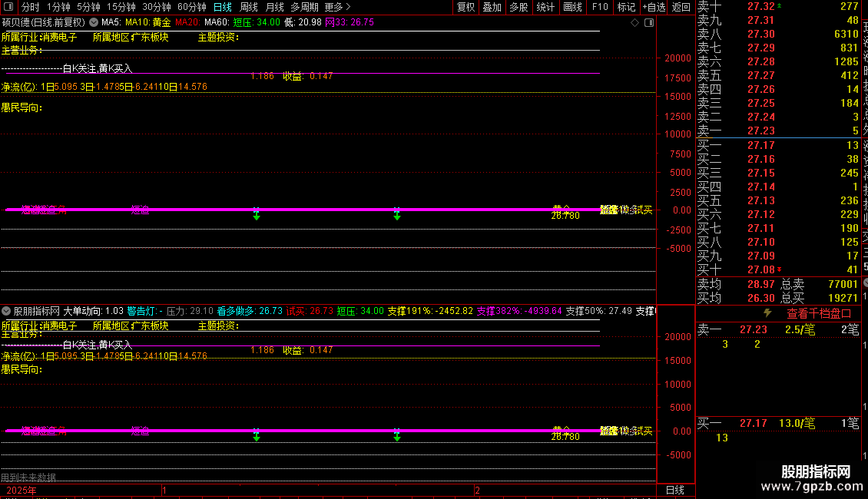
Task: Select the 卖一 27.23 top order row
Action: 778,131
